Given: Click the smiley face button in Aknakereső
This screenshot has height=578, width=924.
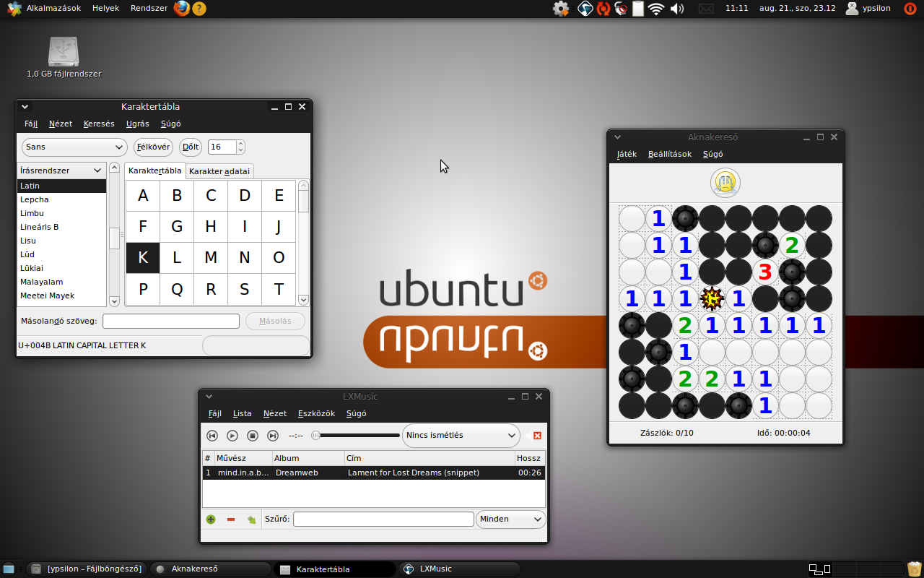Looking at the screenshot, I should (725, 183).
